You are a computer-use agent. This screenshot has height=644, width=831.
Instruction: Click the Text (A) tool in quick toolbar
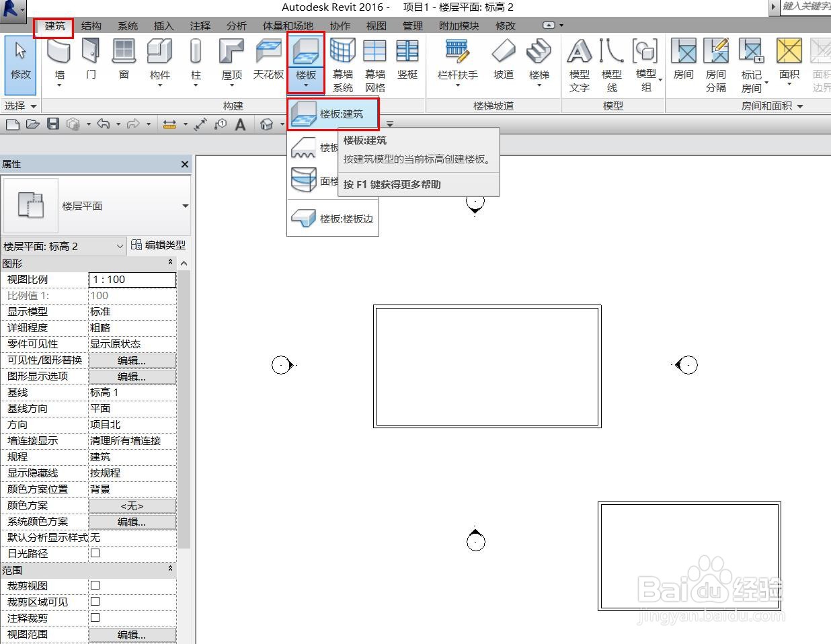[240, 124]
